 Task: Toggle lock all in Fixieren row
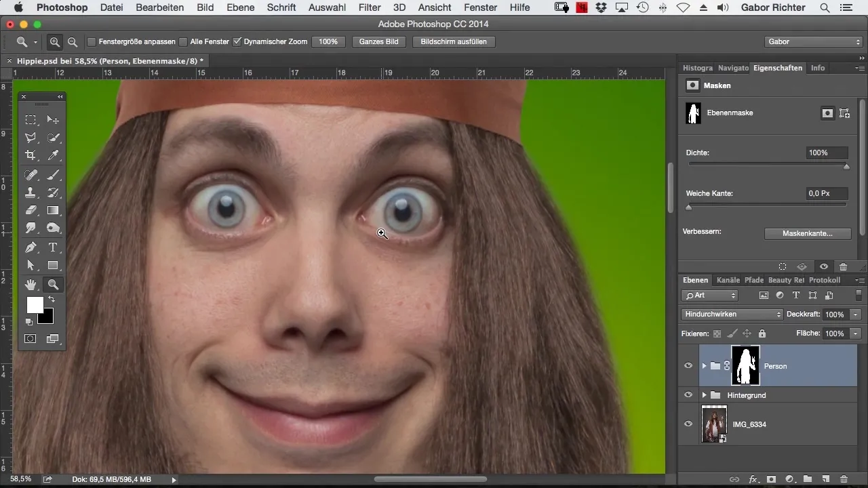click(x=762, y=333)
